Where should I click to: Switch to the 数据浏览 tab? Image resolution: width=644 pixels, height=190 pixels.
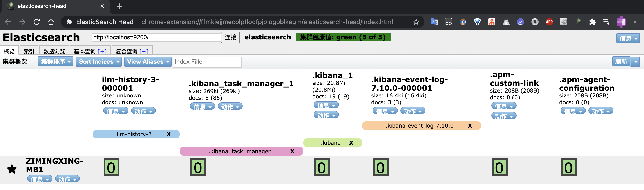coord(54,51)
